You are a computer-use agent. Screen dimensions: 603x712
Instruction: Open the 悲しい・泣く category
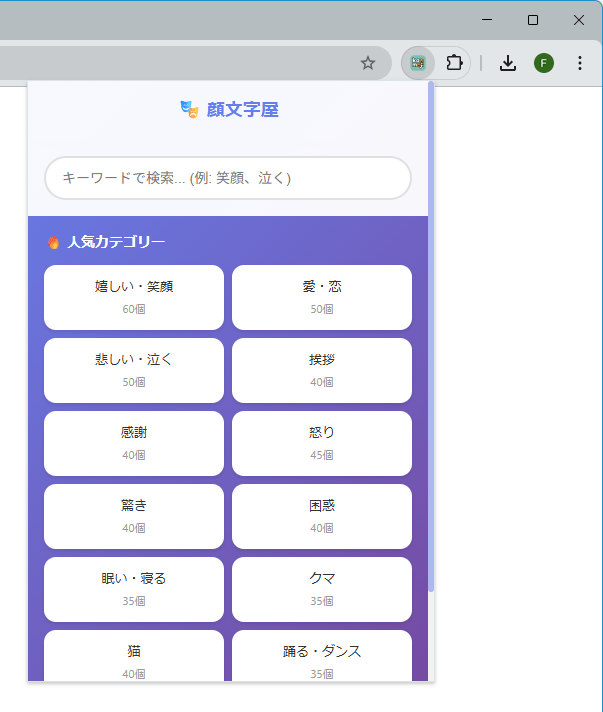pos(134,370)
